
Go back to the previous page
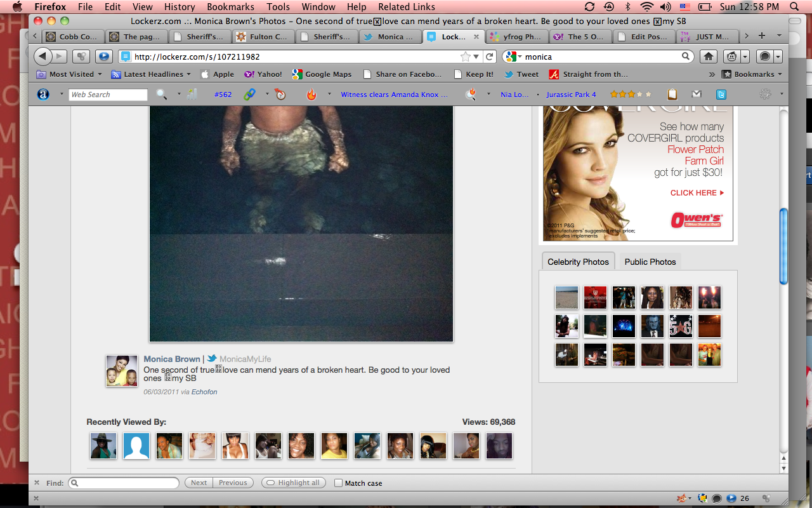(43, 57)
